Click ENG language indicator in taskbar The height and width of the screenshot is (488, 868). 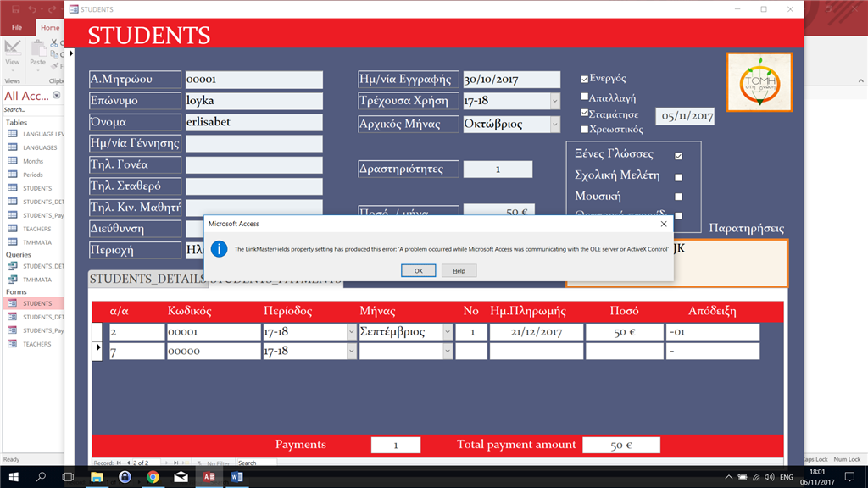(x=787, y=477)
